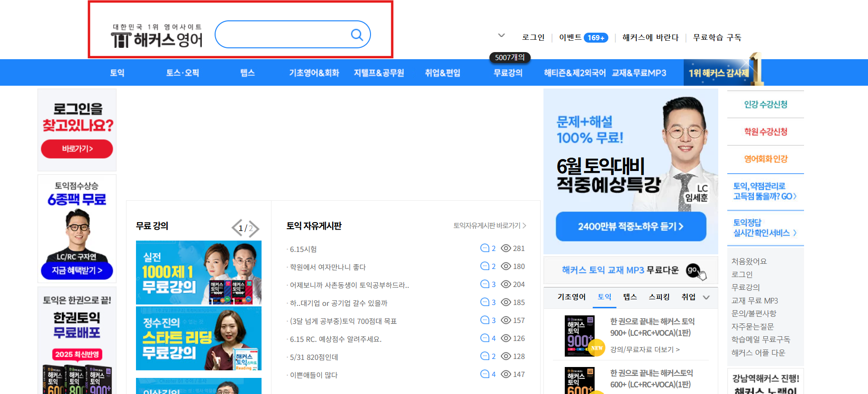The width and height of the screenshot is (868, 394).
Task: Click comment icon on 700점대 목표 row
Action: 485,320
